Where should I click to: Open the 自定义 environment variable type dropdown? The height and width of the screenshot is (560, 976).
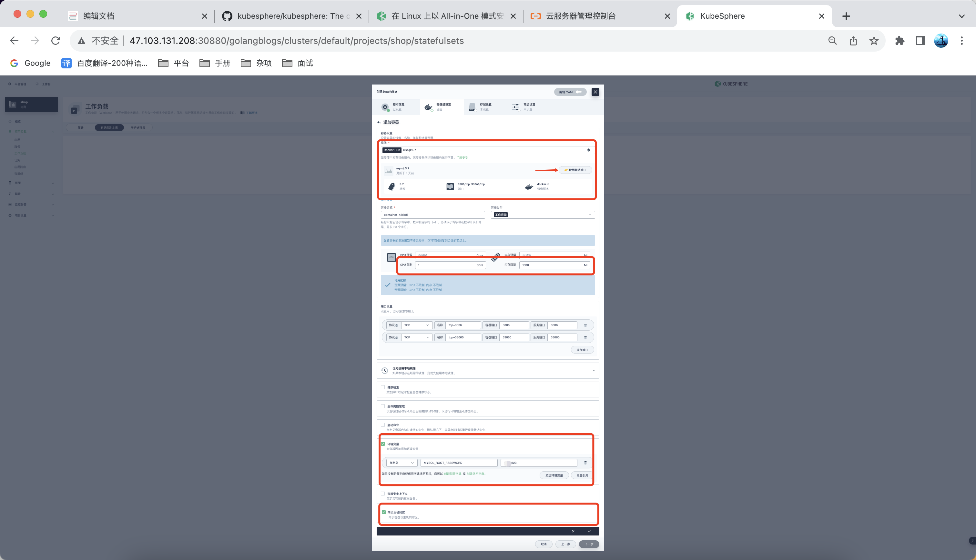click(x=402, y=463)
